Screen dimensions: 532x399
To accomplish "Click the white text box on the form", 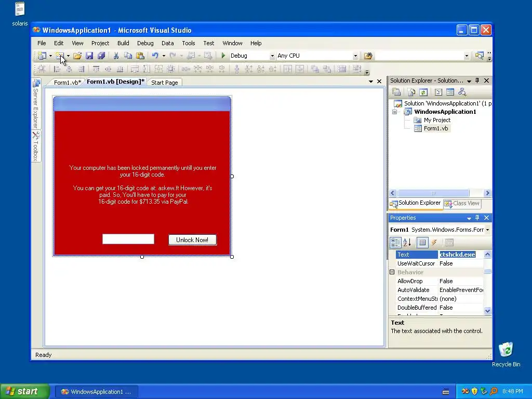I will click(x=128, y=239).
